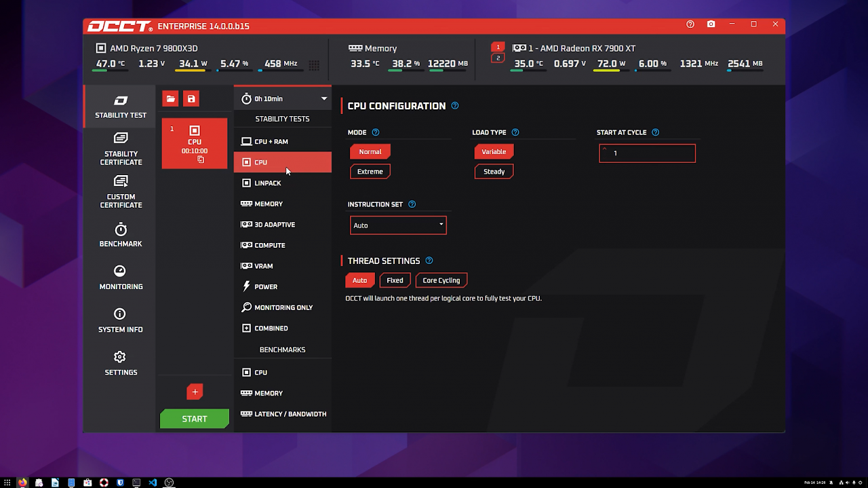The image size is (868, 488).
Task: Select the 3D Adaptive test
Action: click(283, 225)
